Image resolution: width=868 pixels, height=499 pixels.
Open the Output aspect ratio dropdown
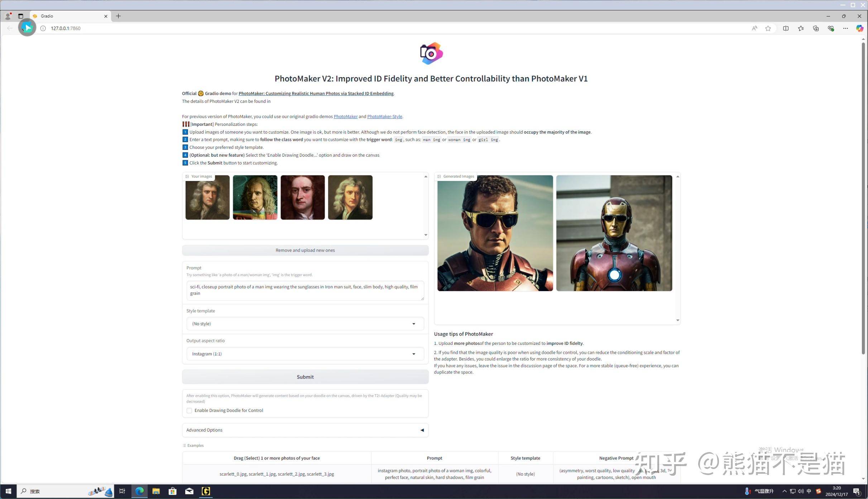tap(305, 354)
